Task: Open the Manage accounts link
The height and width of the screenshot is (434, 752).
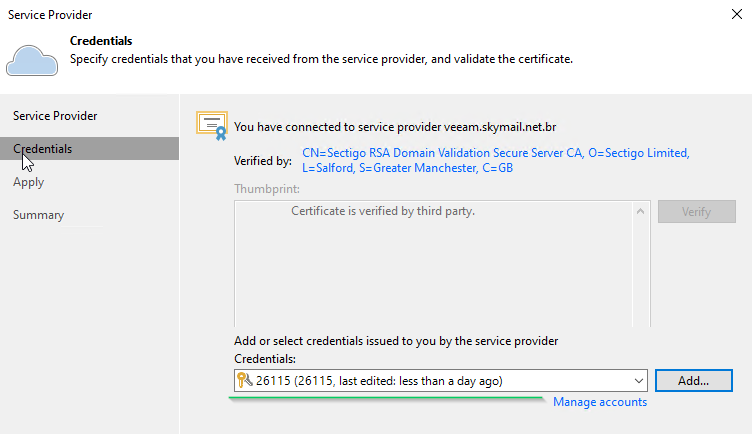Action: (600, 402)
